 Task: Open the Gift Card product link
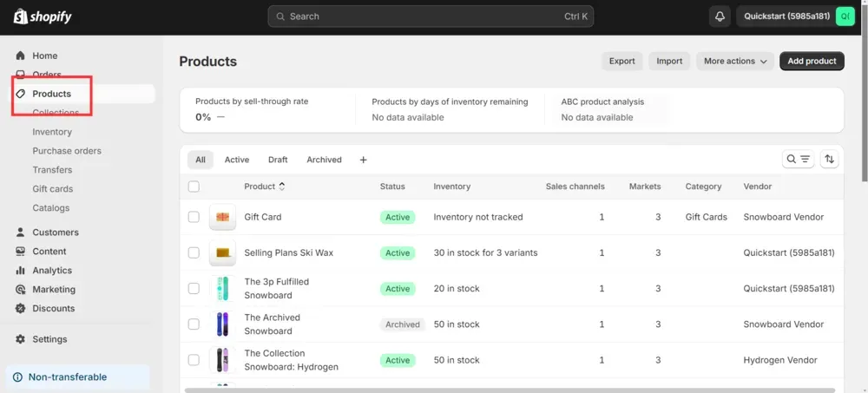coord(263,217)
